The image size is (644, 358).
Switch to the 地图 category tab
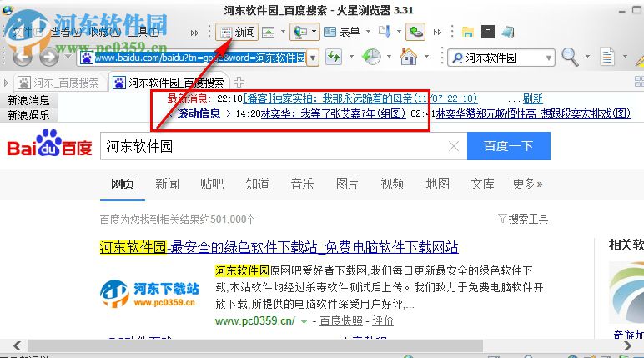[x=437, y=184]
